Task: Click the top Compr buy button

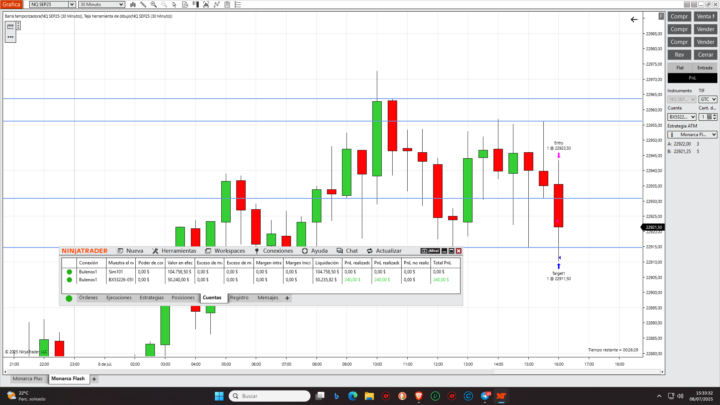Action: 679,17
